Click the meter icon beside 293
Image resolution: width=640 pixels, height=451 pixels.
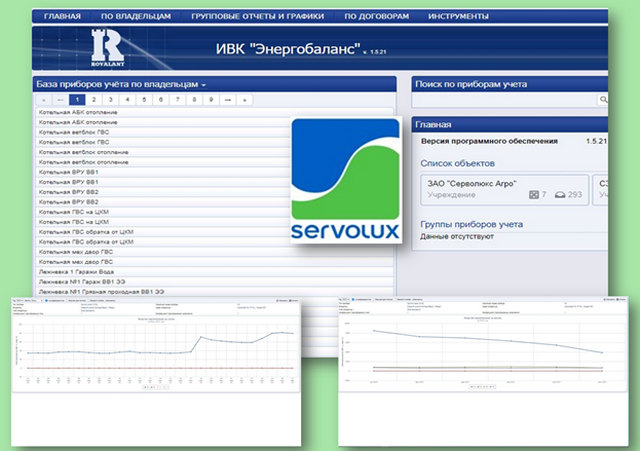click(x=560, y=195)
